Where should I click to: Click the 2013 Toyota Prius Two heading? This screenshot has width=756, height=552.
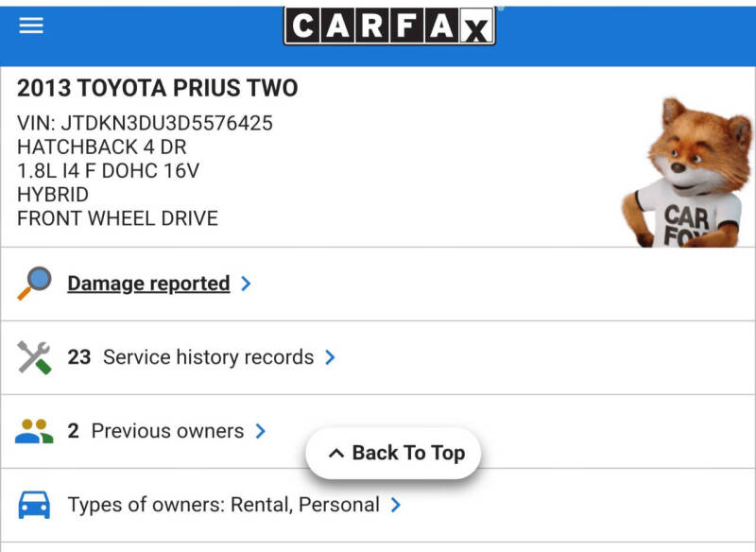click(x=158, y=89)
